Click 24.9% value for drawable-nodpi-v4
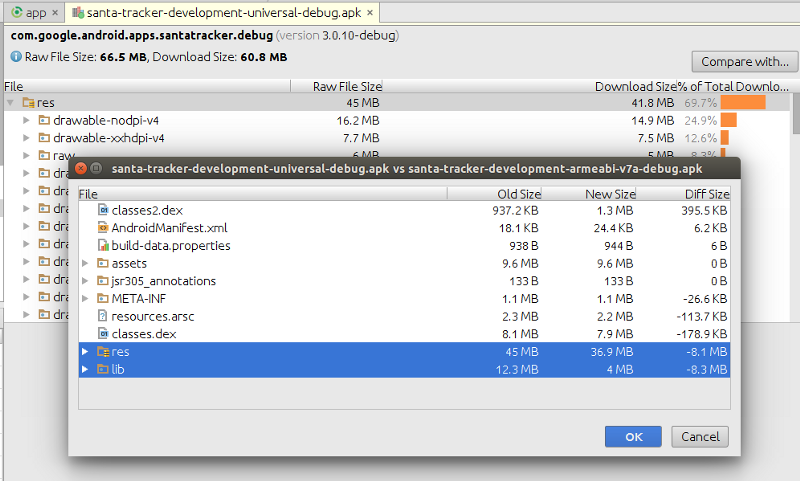Viewport: 800px width, 481px height. pos(701,120)
